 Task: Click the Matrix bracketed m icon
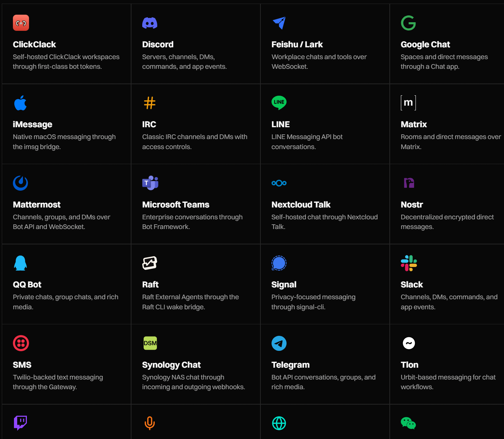pyautogui.click(x=408, y=103)
